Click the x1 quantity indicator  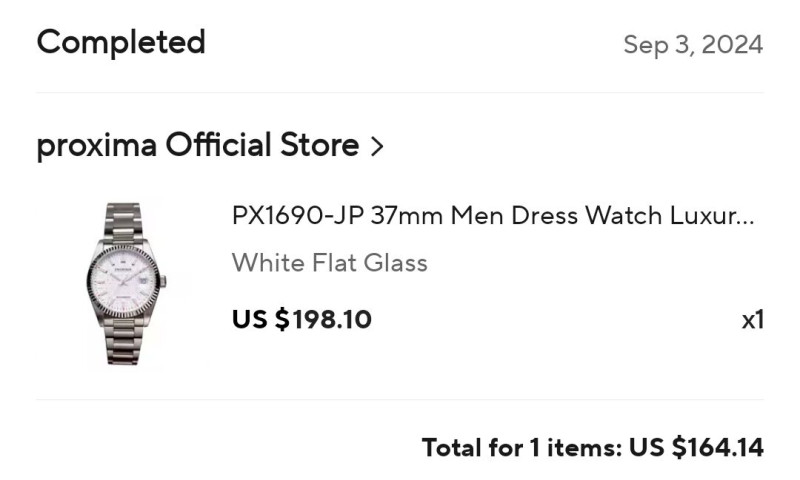752,320
